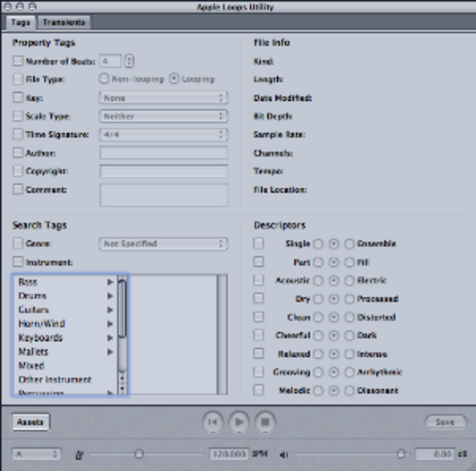Image resolution: width=476 pixels, height=471 pixels.
Task: Click the speaker volume icon
Action: pyautogui.click(x=284, y=455)
